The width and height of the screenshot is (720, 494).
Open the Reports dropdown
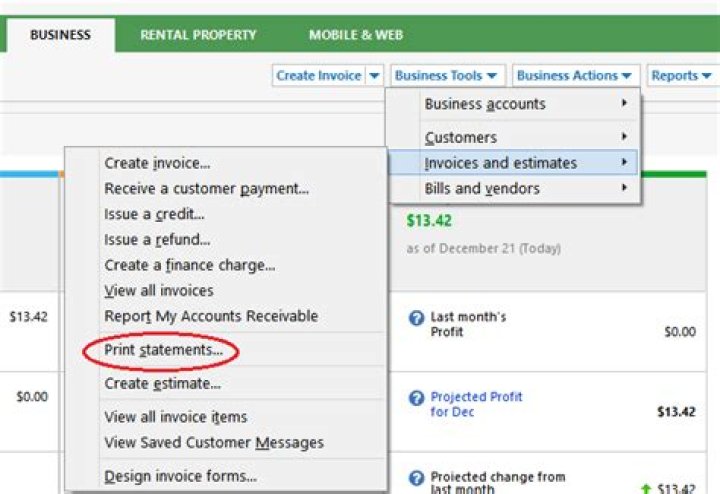point(681,76)
